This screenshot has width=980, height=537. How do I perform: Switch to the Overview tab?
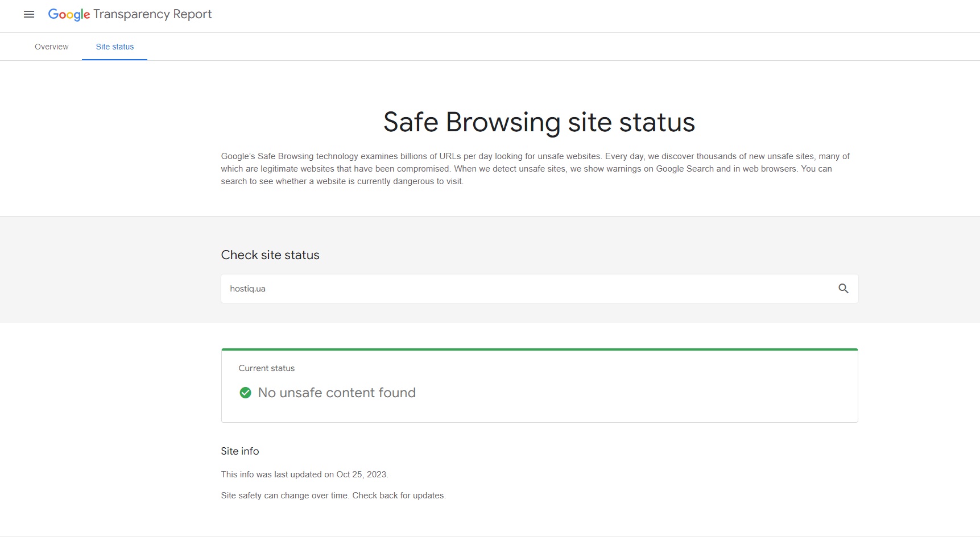(51, 47)
